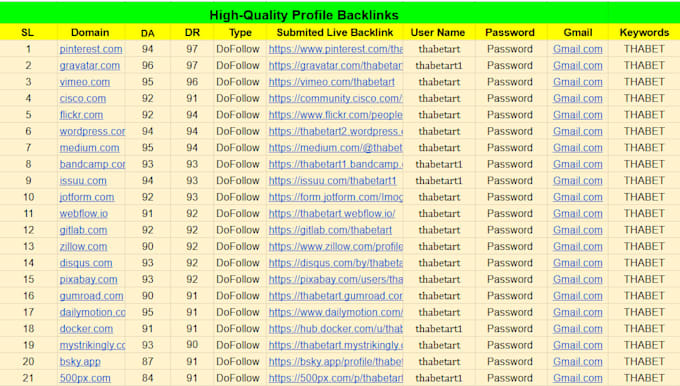Open the pixabay.com domain link
Image resolution: width=680 pixels, height=386 pixels.
coord(88,280)
